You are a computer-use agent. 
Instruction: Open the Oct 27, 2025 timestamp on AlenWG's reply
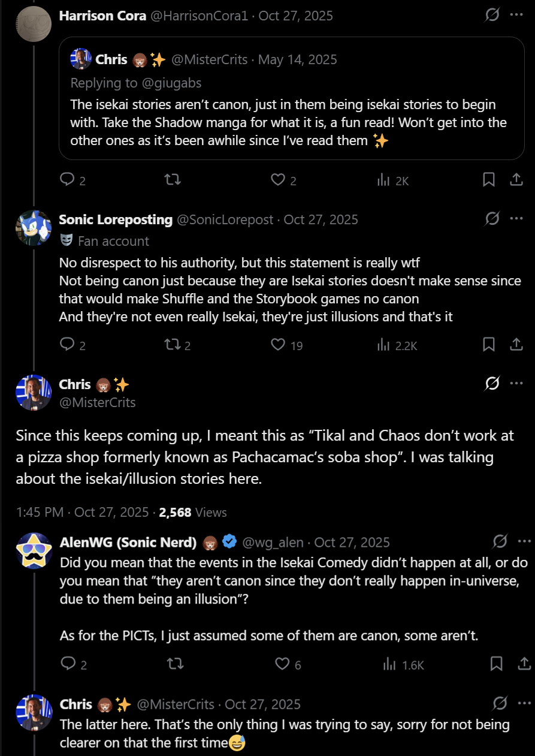pos(352,543)
